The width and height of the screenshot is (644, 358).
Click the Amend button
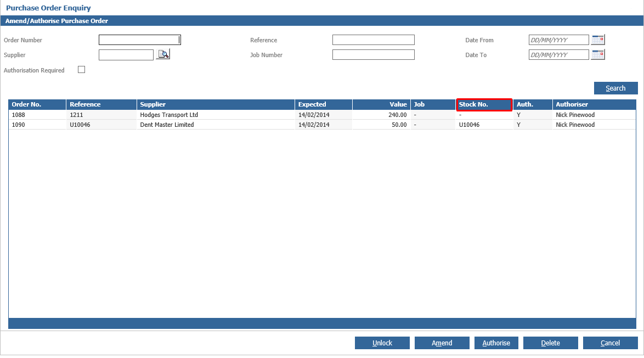(x=442, y=343)
